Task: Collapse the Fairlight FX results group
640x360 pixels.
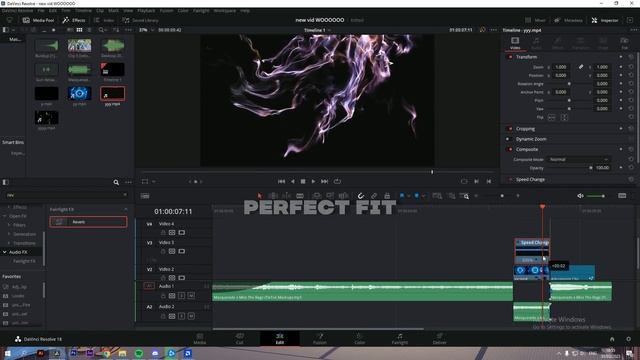Action: (125, 209)
